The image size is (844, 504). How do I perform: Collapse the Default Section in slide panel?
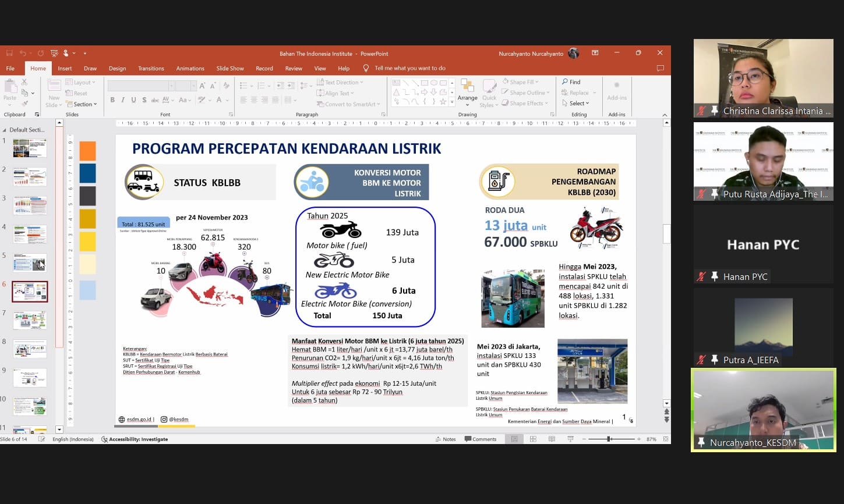coord(5,130)
